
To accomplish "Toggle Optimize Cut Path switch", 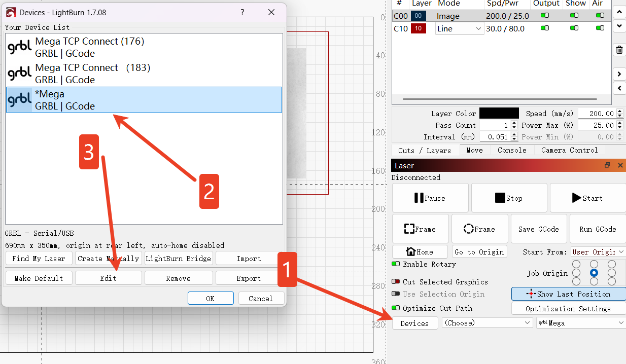I will point(396,308).
